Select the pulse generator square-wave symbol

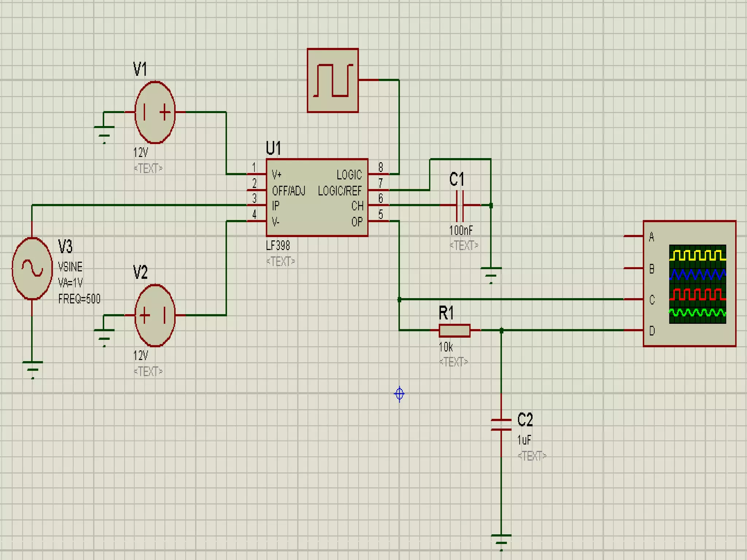333,80
